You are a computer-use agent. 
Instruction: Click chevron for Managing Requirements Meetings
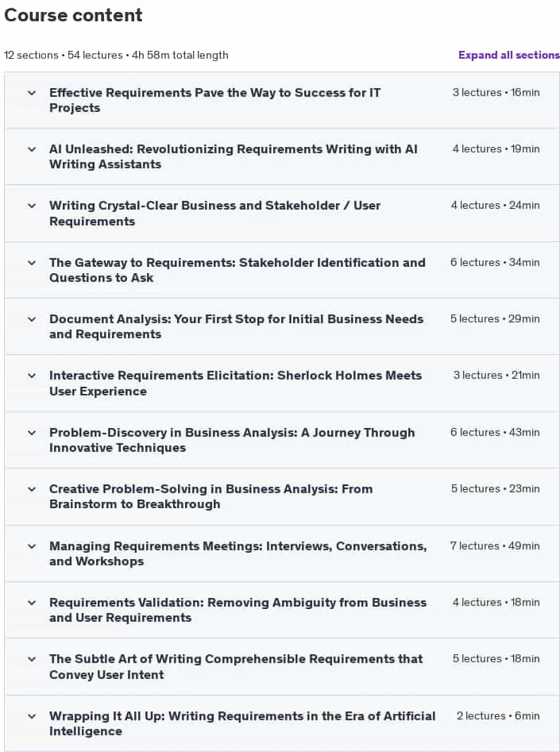(x=32, y=546)
